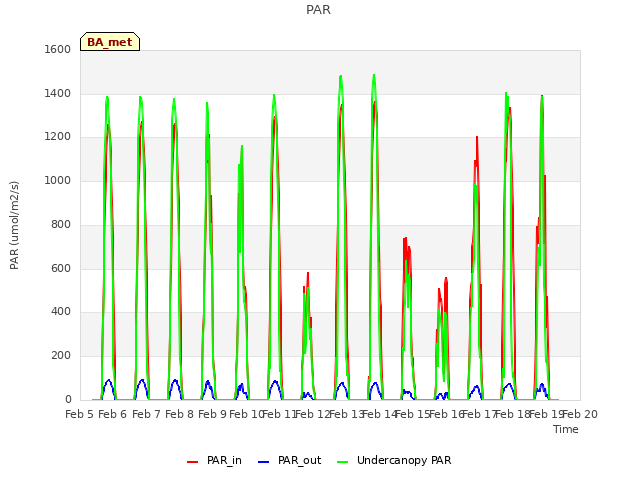Click the Feb 6 x-axis tick label
Viewport: 640px width, 480px height.
tap(113, 414)
